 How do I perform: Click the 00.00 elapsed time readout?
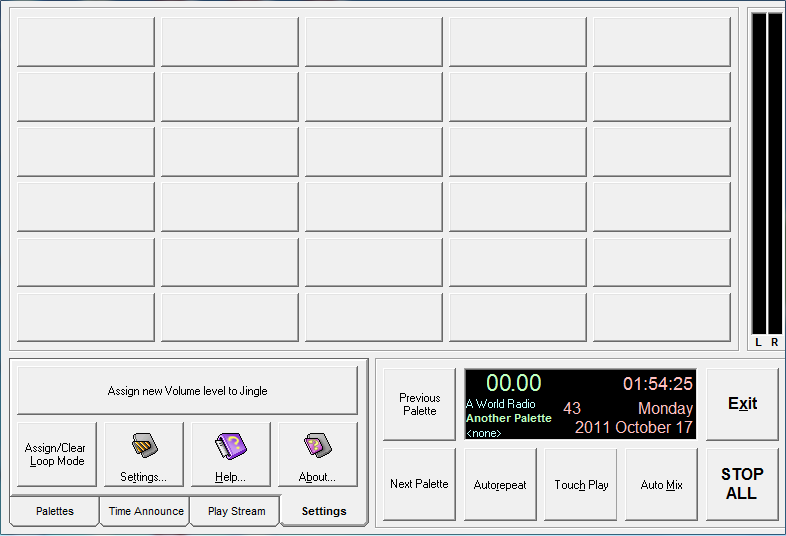click(x=513, y=384)
